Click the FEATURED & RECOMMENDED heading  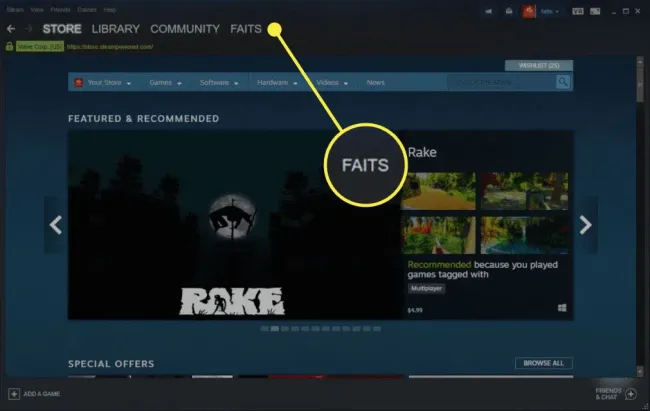[143, 119]
